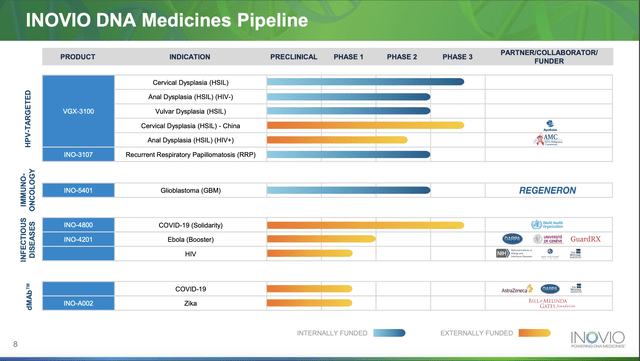Screen dimensions: 640x361
Task: Click the PARTNER/COLLABORATOR/FUNDER column header
Action: pos(549,57)
